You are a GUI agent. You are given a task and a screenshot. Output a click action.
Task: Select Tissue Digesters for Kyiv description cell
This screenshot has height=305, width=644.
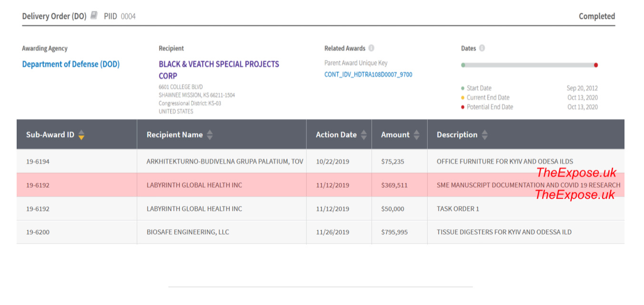526,232
